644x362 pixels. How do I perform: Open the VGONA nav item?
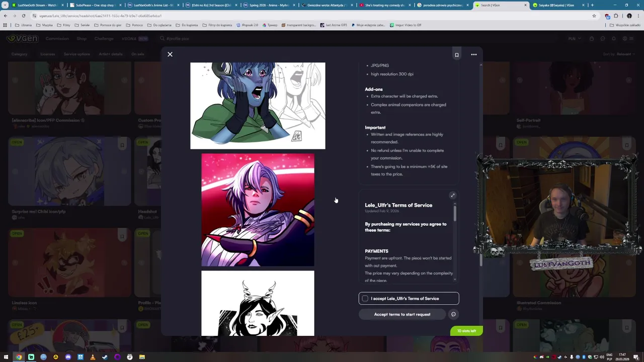pyautogui.click(x=134, y=39)
